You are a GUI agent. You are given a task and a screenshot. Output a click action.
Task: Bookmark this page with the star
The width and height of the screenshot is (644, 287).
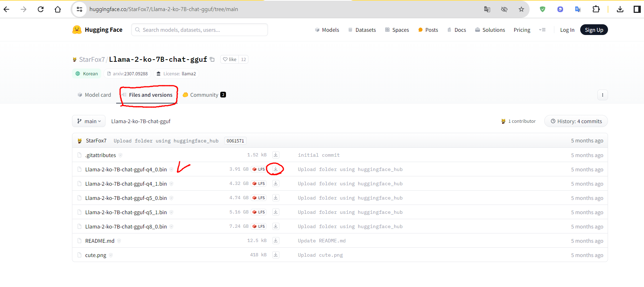[x=521, y=9]
